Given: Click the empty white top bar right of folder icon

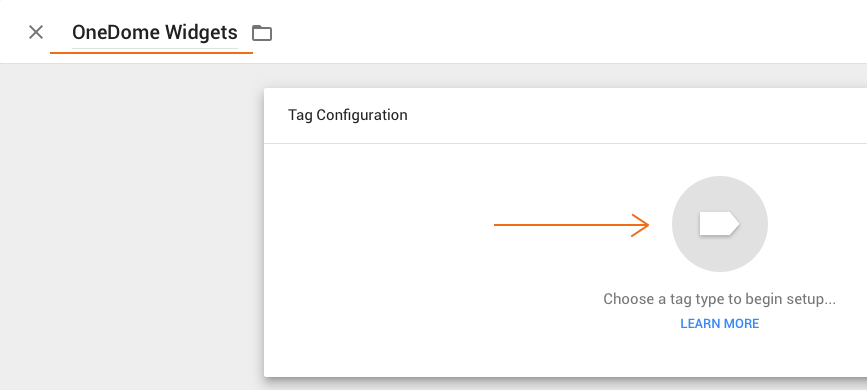Looking at the screenshot, I should pyautogui.click(x=570, y=32).
